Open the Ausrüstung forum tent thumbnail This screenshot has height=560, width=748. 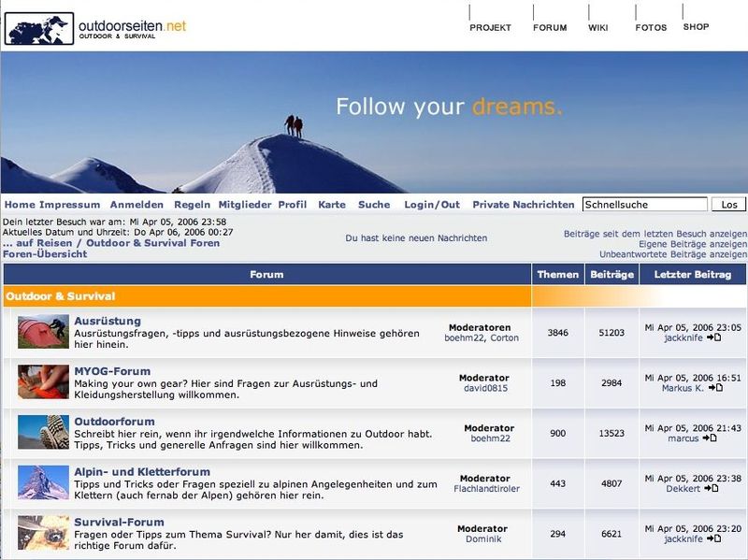(43, 332)
